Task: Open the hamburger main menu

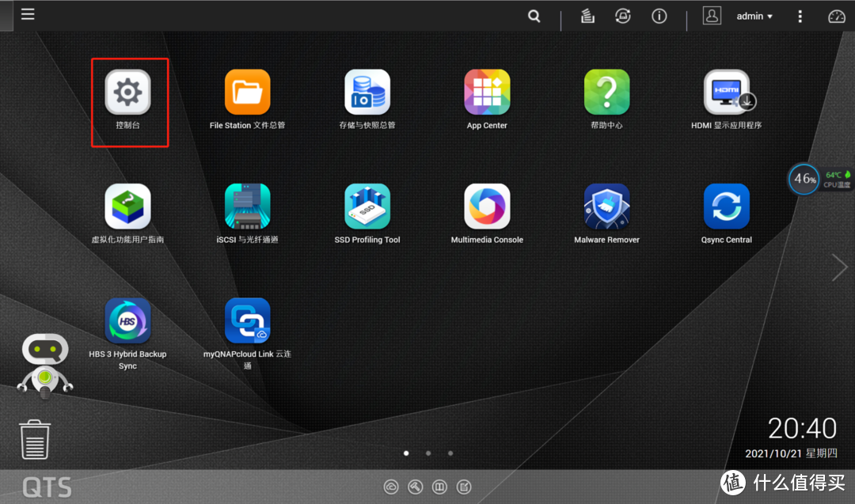Action: tap(28, 14)
